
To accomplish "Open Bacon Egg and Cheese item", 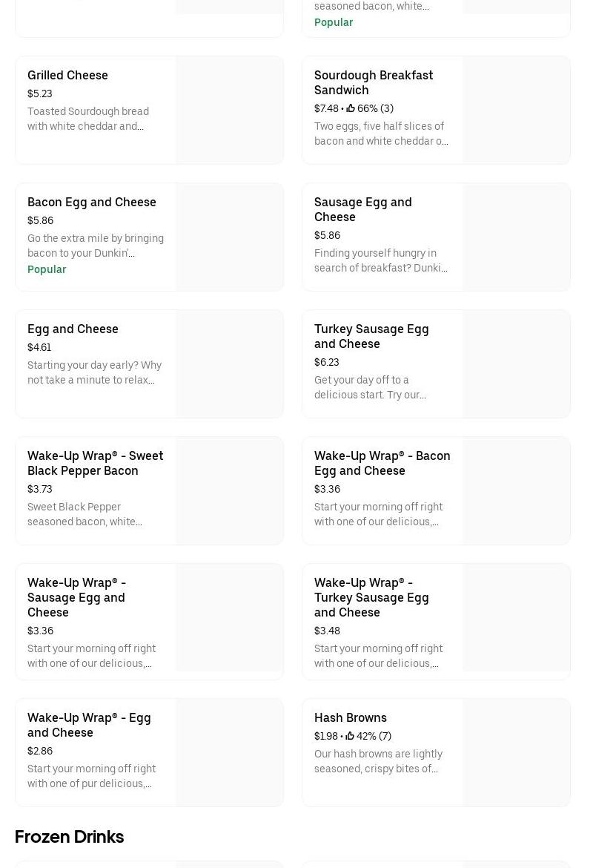I will (91, 203).
